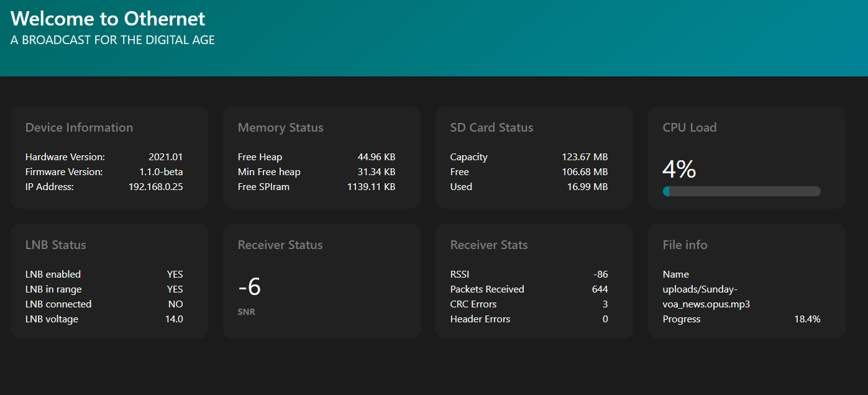
Task: Click the RSSI value -86
Action: 601,275
